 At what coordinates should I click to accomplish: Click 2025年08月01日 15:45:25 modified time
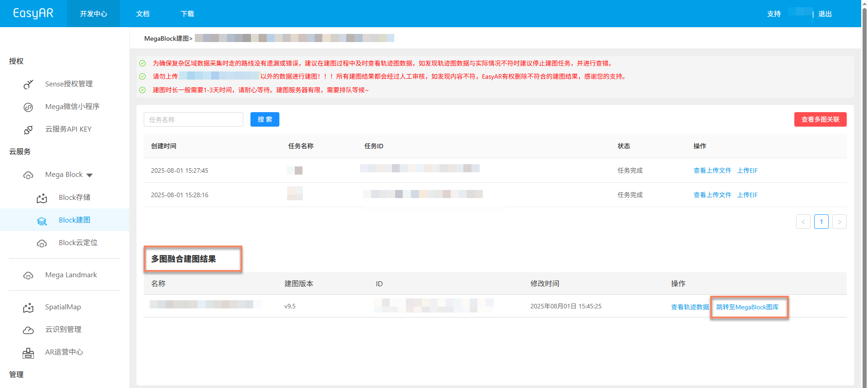click(566, 306)
